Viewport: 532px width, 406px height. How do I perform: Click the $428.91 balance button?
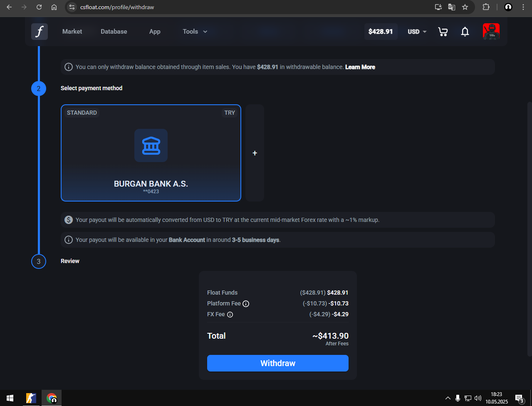click(x=381, y=32)
